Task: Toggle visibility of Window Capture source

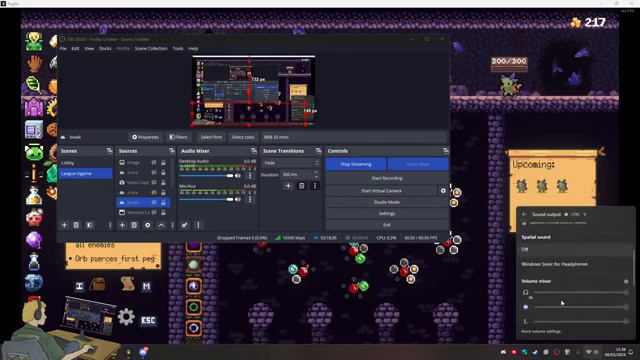Action: point(154,212)
